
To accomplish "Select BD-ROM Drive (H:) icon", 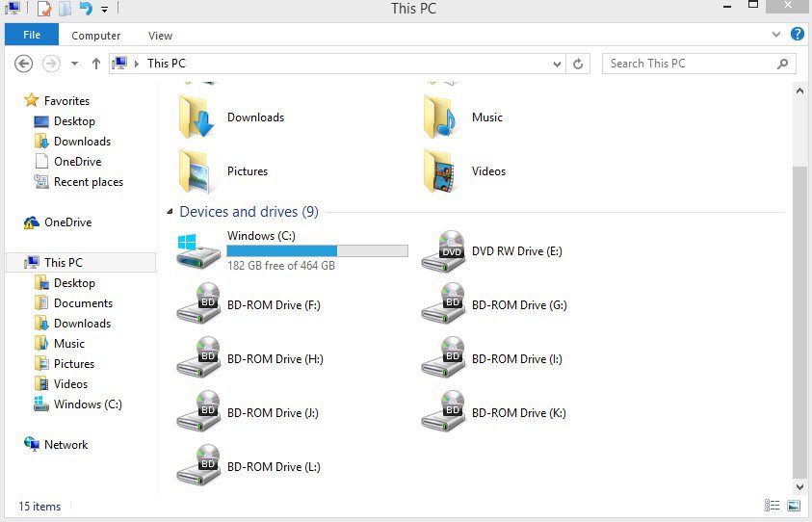I will coord(198,358).
